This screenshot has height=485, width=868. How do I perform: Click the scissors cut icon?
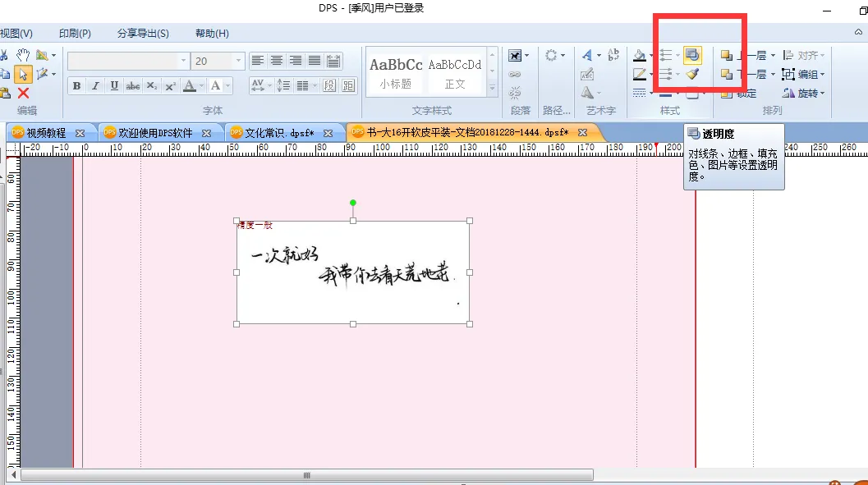click(3, 55)
